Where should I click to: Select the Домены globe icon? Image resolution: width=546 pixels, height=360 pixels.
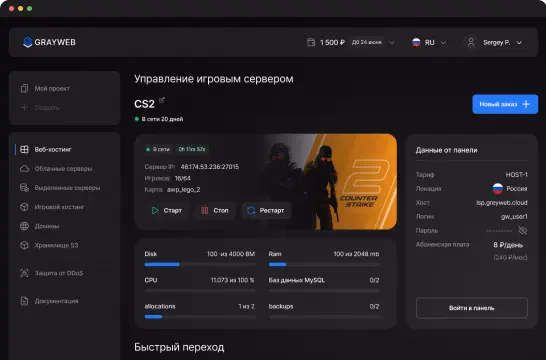pos(24,226)
